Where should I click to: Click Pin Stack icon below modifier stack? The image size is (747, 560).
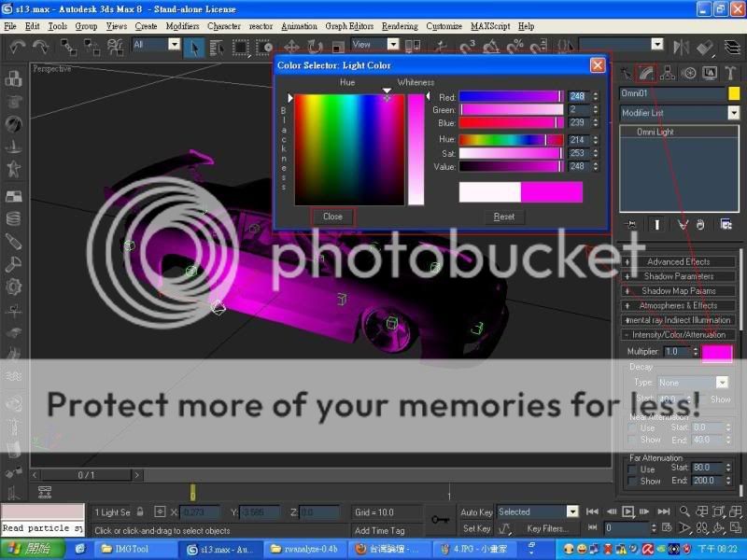[x=632, y=225]
